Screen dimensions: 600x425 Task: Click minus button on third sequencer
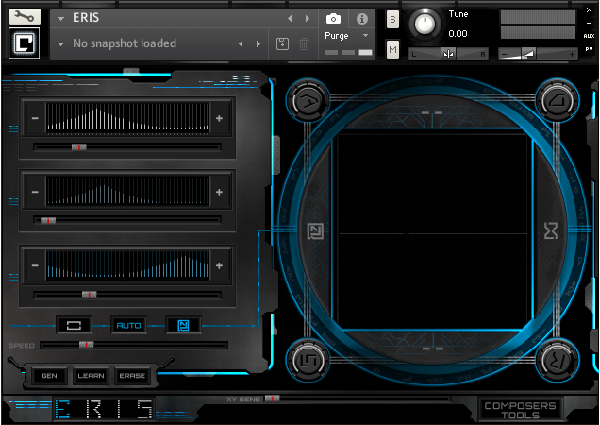[x=35, y=265]
